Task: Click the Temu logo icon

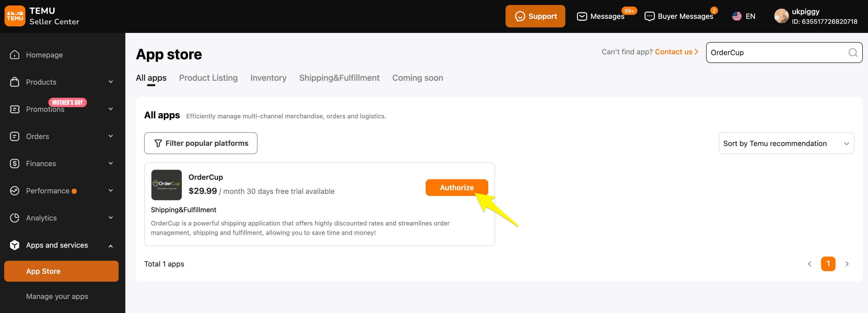Action: pos(14,16)
